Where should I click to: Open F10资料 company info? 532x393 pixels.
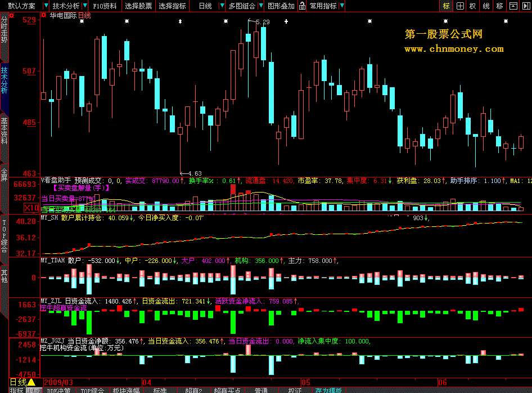105,6
